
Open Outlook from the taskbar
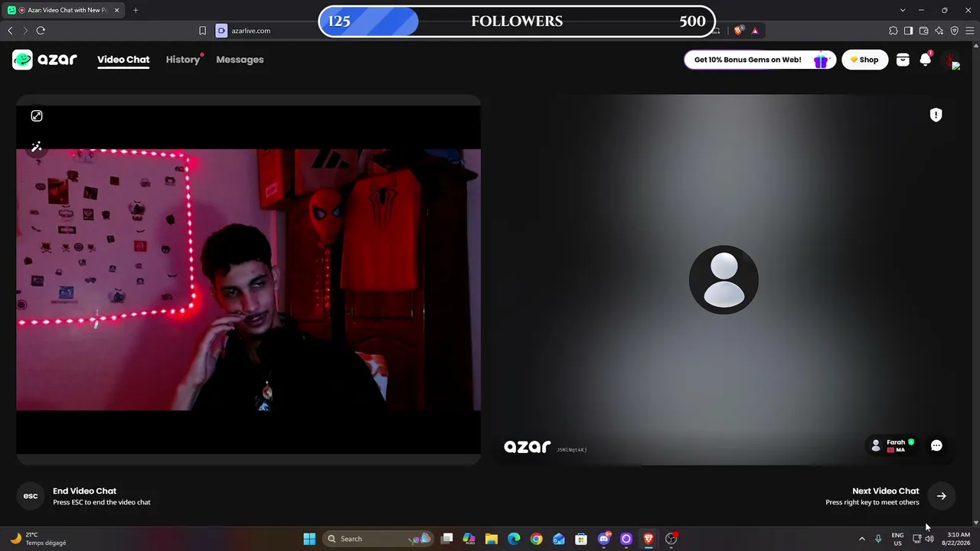(559, 539)
